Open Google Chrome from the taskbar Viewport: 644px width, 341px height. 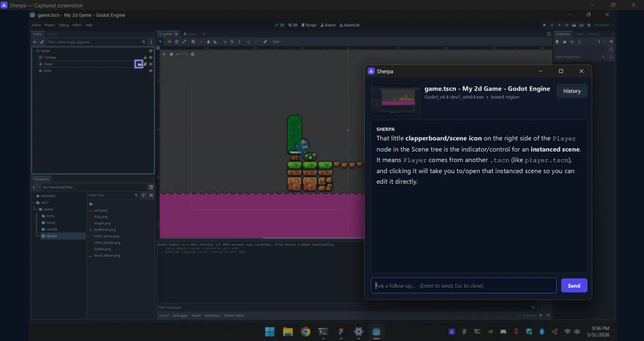(x=306, y=332)
